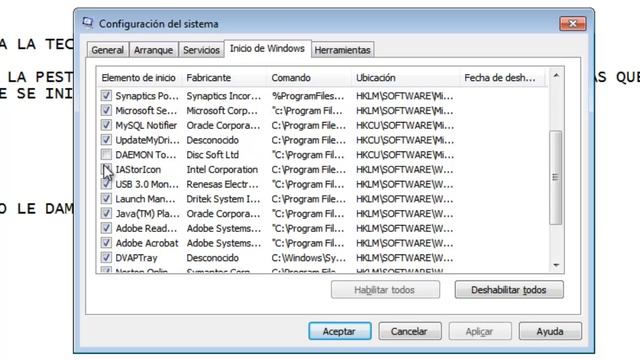Untick the Adobe Read... checkbox
Viewport: 640px width, 360px height.
coord(106,228)
